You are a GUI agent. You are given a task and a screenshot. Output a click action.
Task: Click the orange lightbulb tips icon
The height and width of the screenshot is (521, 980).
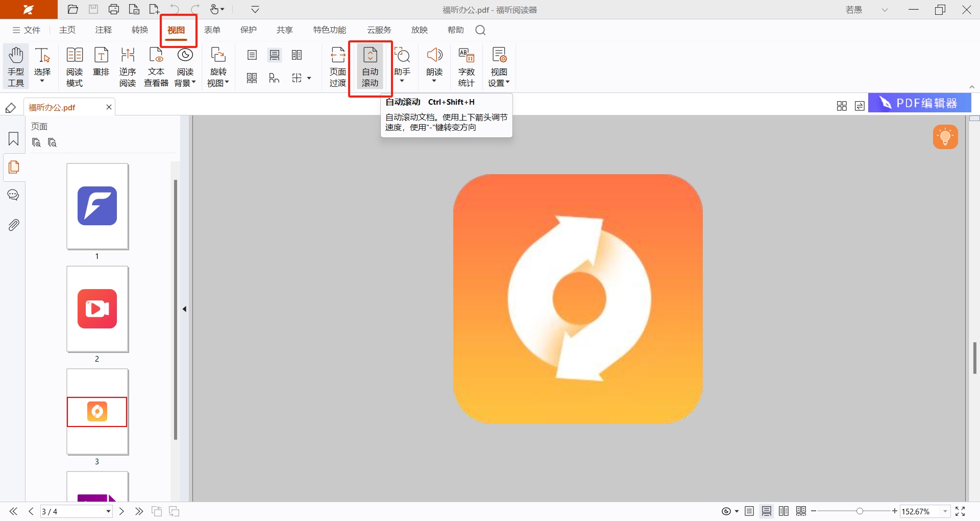(x=945, y=137)
